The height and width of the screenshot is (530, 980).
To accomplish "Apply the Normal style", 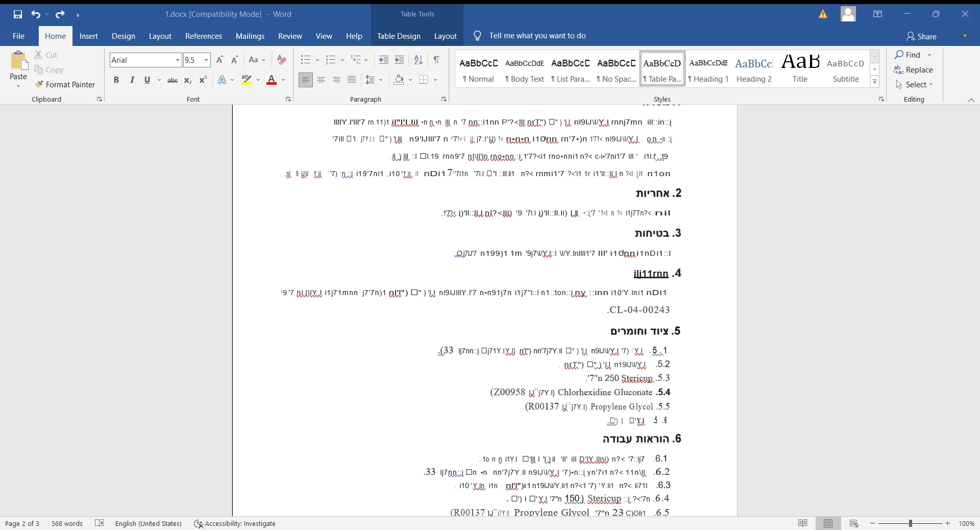I will click(x=478, y=69).
